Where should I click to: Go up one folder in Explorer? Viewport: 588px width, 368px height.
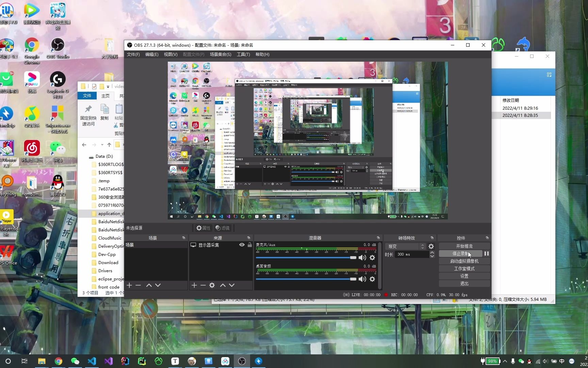[109, 145]
